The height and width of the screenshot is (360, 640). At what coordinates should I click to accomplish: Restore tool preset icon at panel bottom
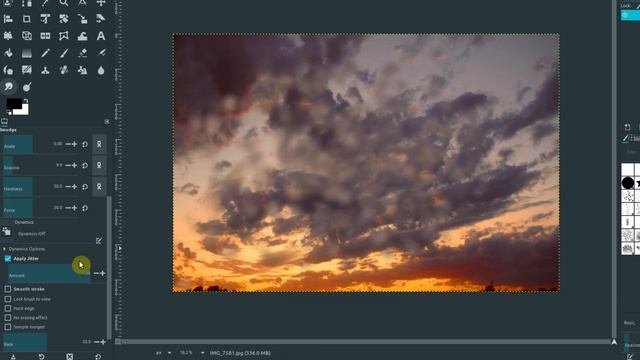tap(42, 356)
